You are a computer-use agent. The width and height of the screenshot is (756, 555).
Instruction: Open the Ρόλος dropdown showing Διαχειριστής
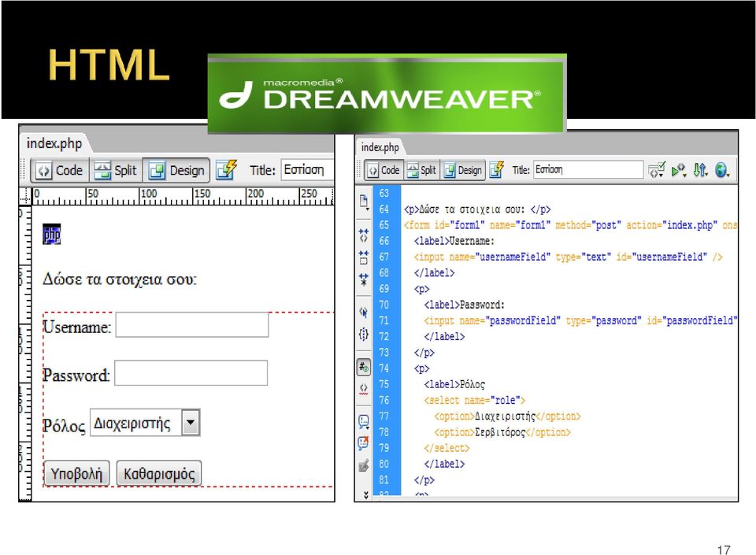[x=145, y=423]
